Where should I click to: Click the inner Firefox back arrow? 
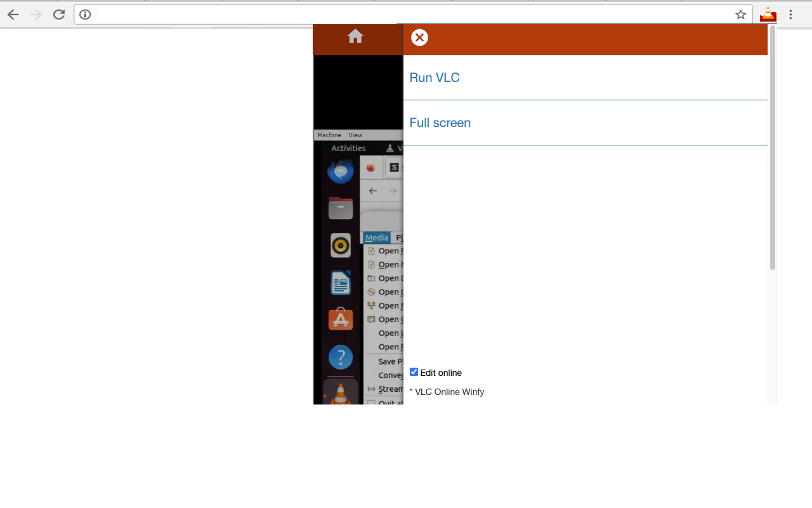coord(373,190)
